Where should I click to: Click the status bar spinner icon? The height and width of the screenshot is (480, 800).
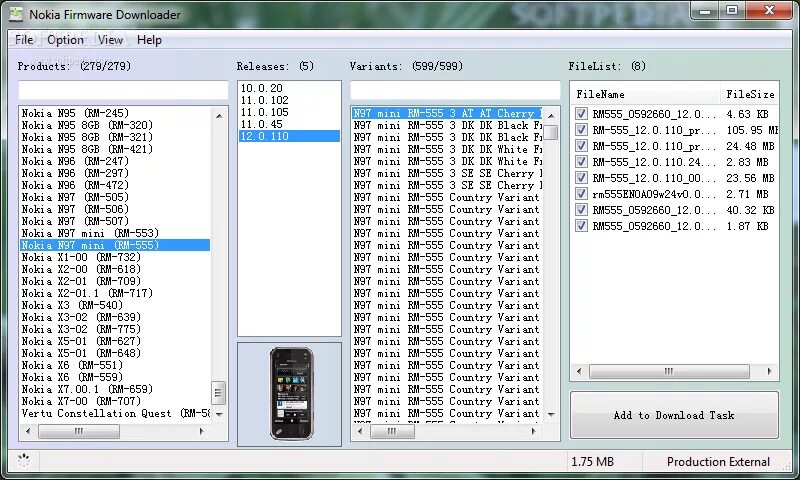pyautogui.click(x=24, y=461)
